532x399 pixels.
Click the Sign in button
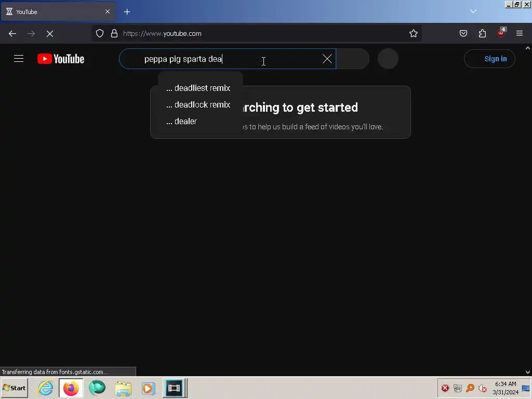click(489, 59)
